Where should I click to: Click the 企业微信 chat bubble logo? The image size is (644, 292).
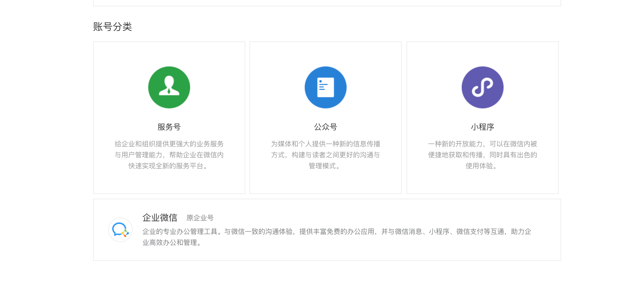pos(120,230)
